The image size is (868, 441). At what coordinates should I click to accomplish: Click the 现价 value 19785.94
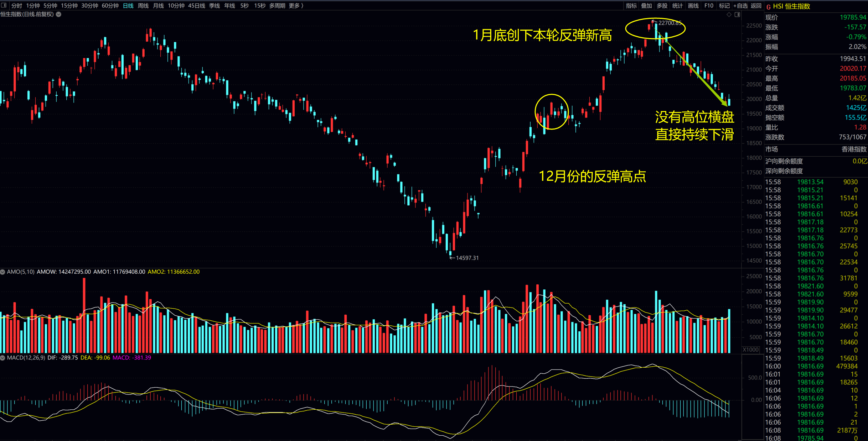pos(853,17)
